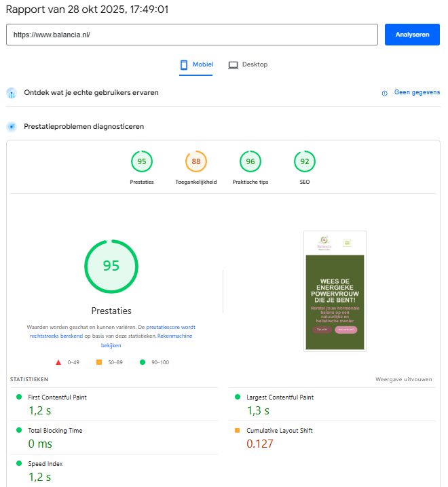This screenshot has width=448, height=487.
Task: Open the Toegankelijkheid score gauge 88
Action: point(196,161)
